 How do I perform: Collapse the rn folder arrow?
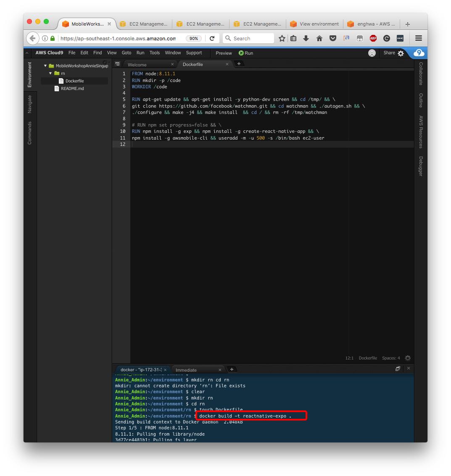coord(50,73)
